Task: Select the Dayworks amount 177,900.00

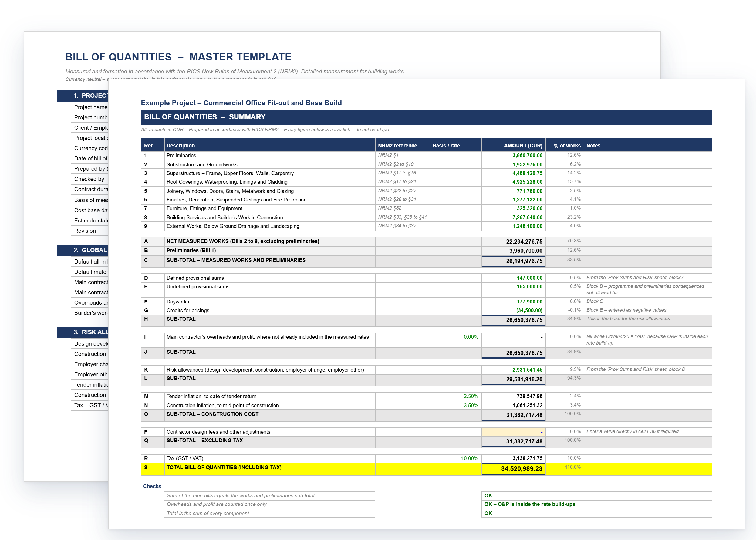Action: 513,302
